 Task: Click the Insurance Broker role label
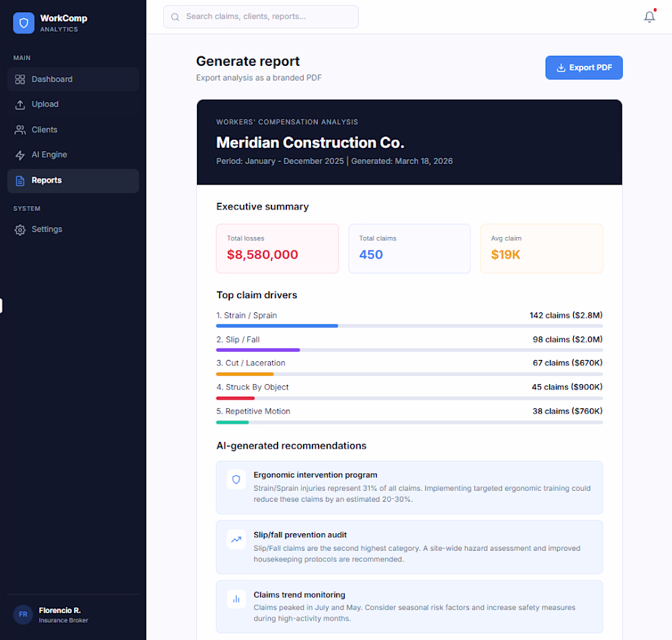pos(63,621)
